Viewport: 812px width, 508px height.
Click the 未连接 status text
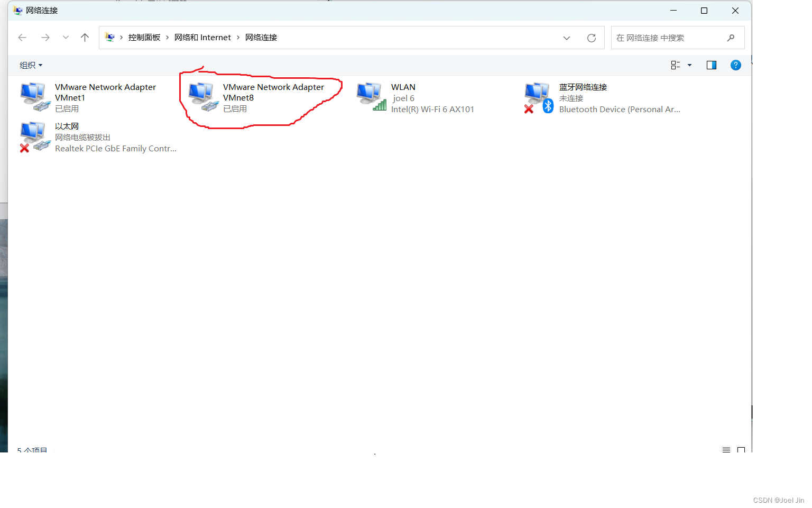tap(571, 98)
